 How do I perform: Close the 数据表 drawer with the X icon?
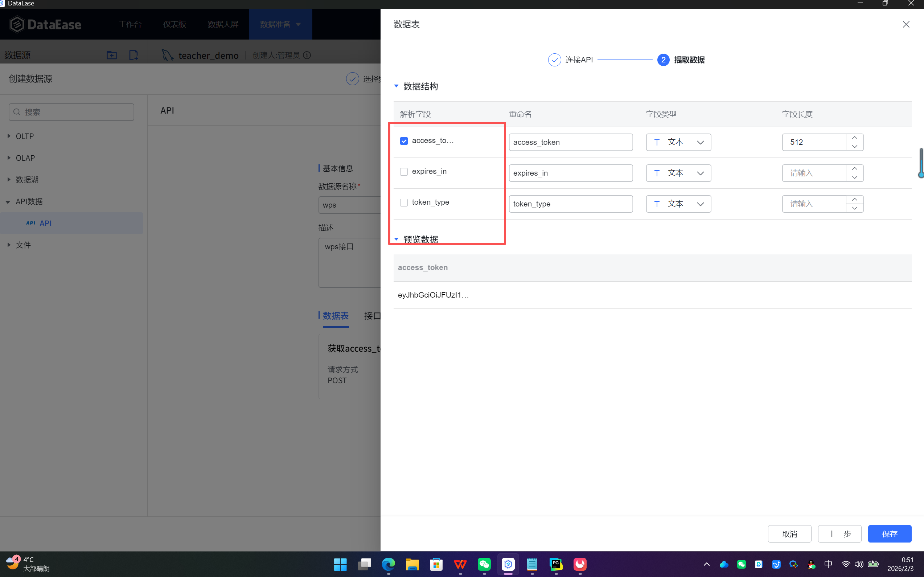906,24
